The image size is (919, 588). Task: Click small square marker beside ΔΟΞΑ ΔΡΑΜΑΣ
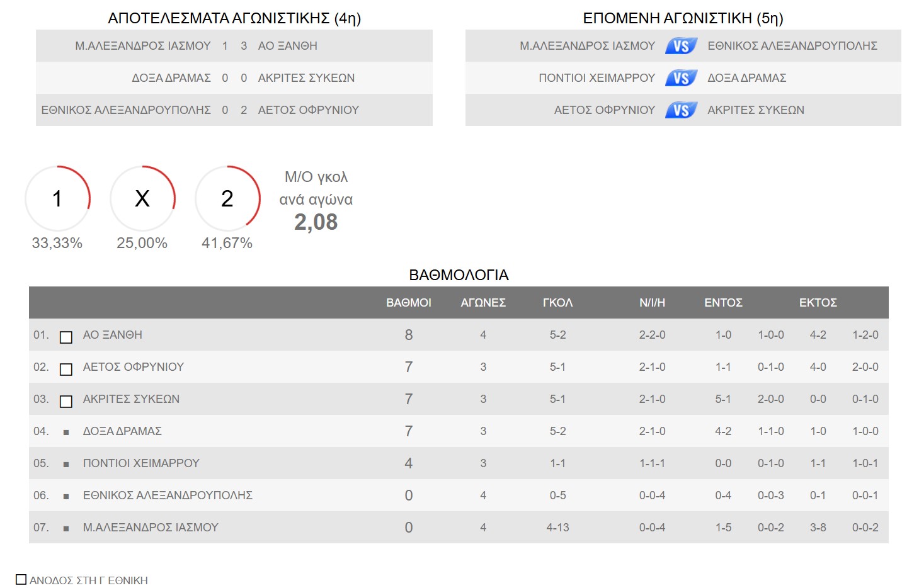(x=66, y=433)
